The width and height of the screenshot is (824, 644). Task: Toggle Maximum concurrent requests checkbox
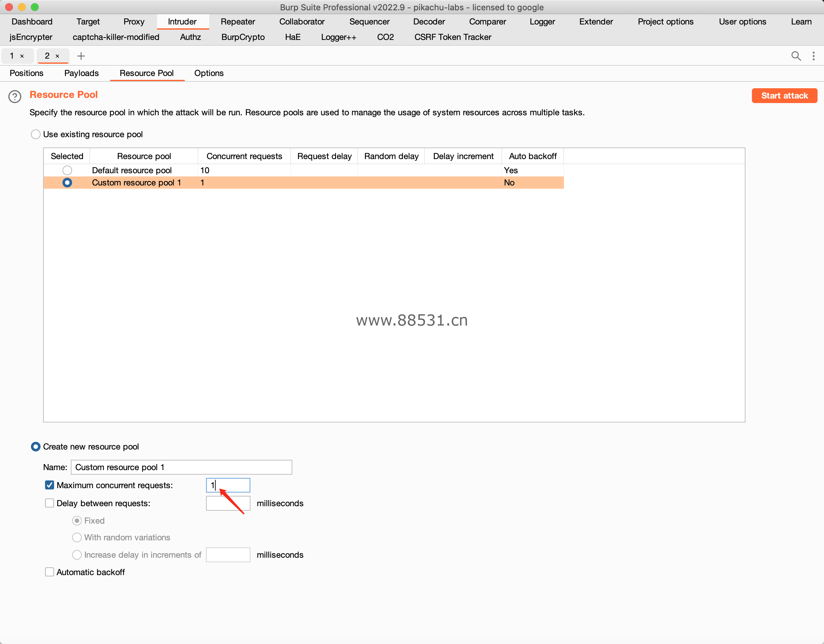coord(50,485)
